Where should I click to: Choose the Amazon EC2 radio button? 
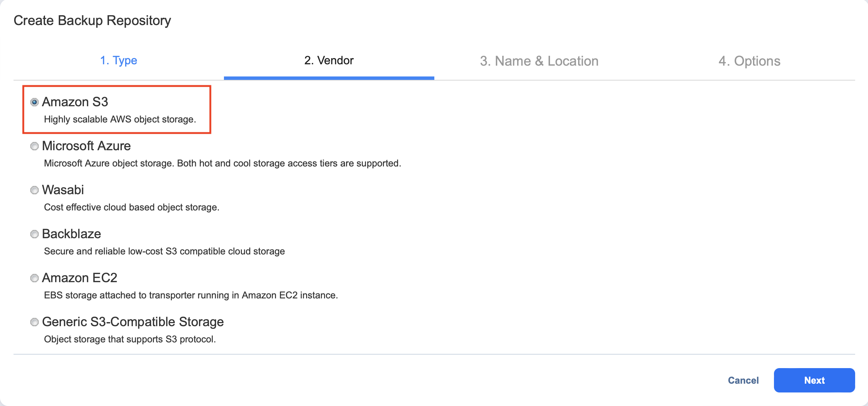35,278
